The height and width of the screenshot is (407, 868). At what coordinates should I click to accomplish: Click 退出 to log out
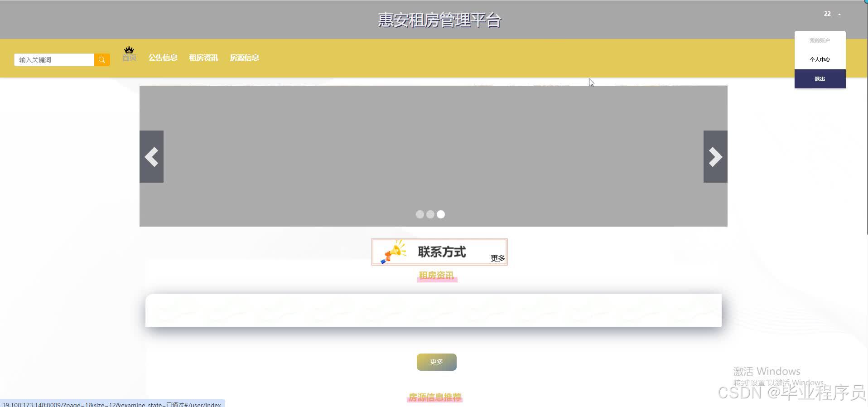point(820,79)
